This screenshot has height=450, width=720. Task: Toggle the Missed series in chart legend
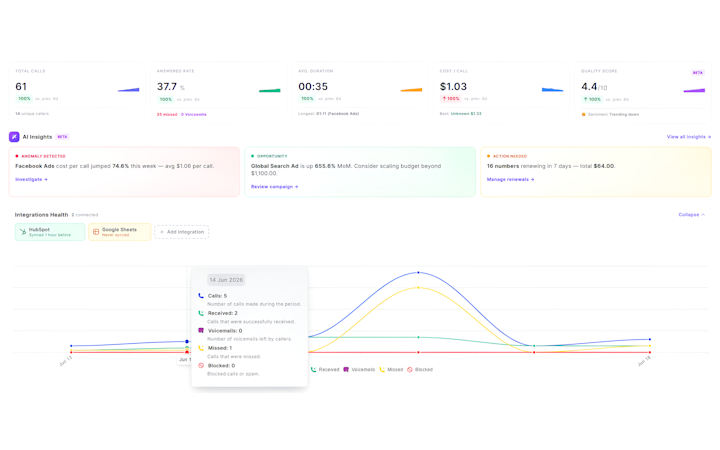click(391, 370)
